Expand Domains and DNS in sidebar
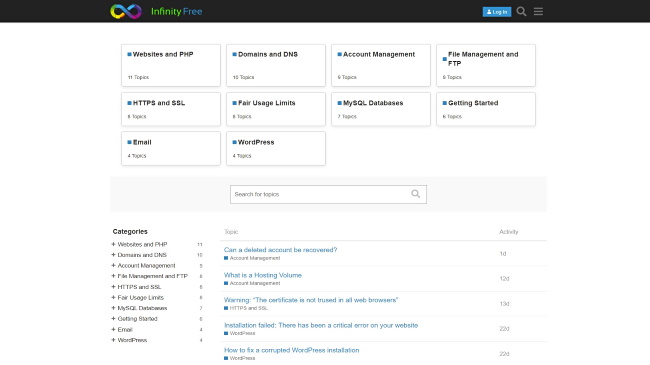650x365 pixels. click(113, 255)
